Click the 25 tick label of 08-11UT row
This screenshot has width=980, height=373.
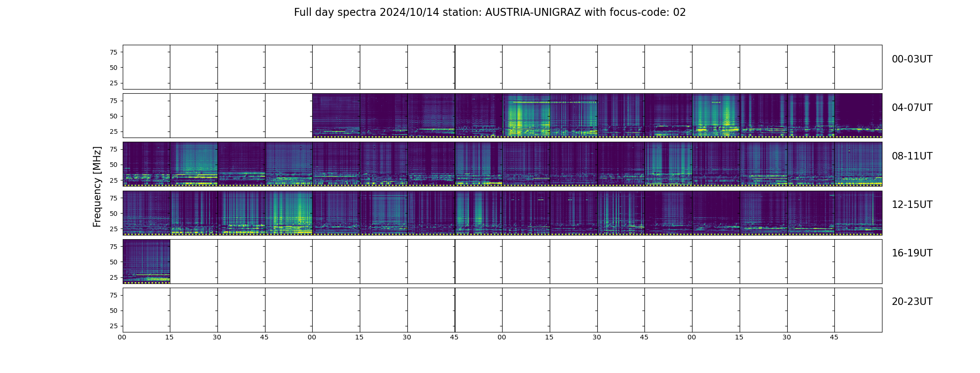tap(113, 180)
